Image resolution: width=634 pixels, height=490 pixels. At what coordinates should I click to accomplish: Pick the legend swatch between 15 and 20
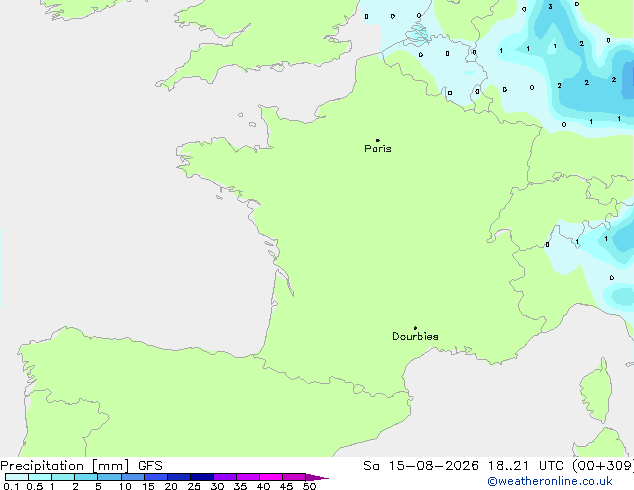pyautogui.click(x=155, y=477)
